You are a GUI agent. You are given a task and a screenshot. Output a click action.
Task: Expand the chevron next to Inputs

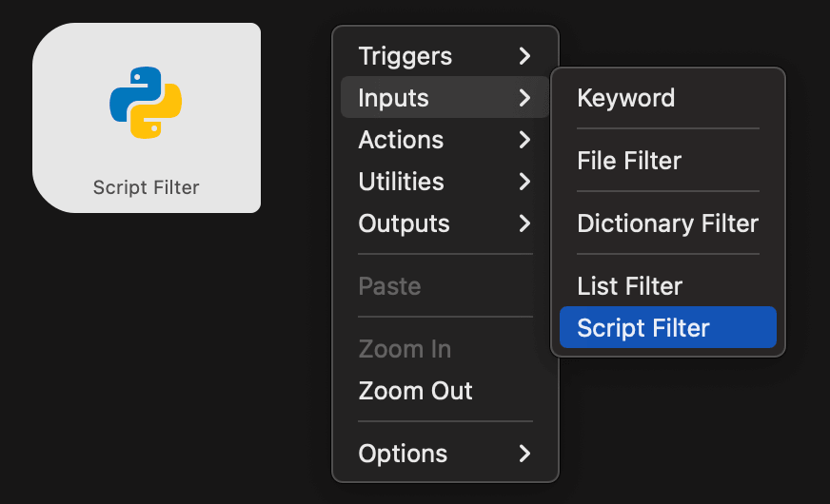tap(524, 97)
